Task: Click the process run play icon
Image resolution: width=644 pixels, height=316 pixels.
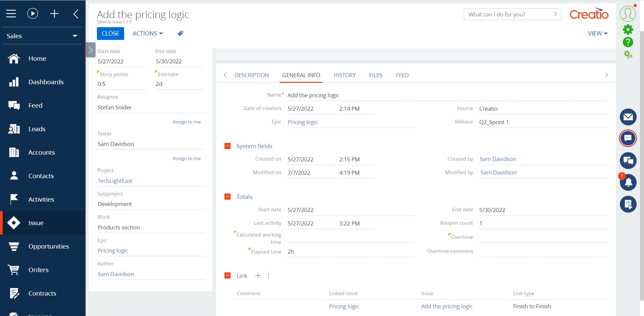Action: 32,14
